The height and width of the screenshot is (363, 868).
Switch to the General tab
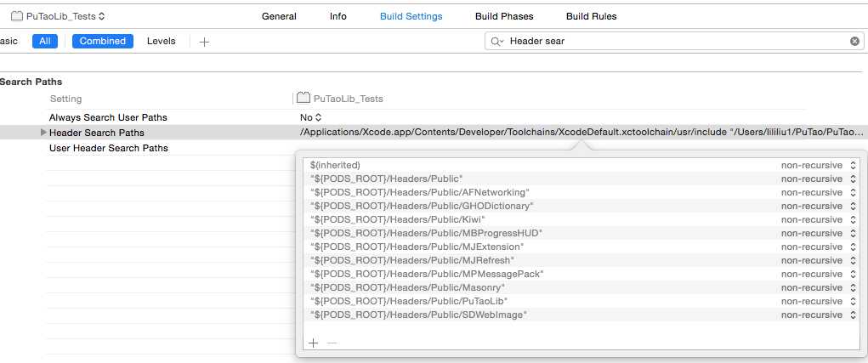coord(279,16)
